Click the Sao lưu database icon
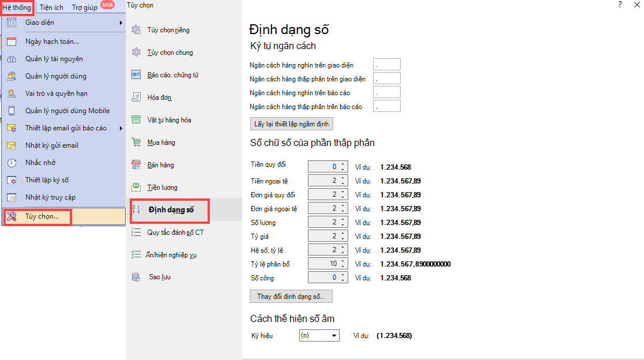The image size is (644, 360). [x=136, y=277]
